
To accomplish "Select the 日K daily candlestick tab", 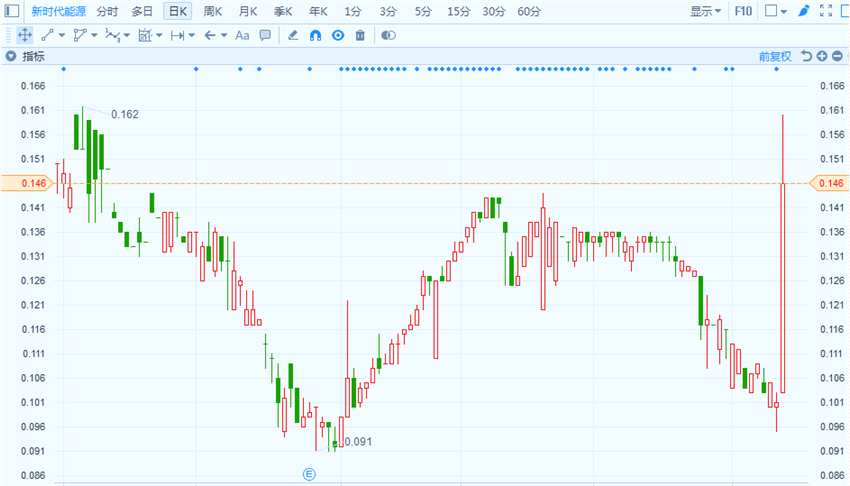I will pyautogui.click(x=178, y=11).
